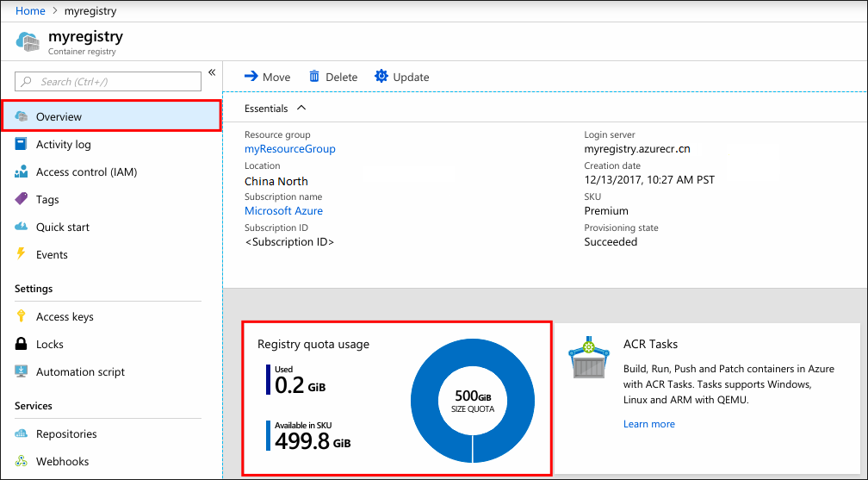This screenshot has height=480, width=868.
Task: Open Repositories under Services
Action: coord(66,434)
